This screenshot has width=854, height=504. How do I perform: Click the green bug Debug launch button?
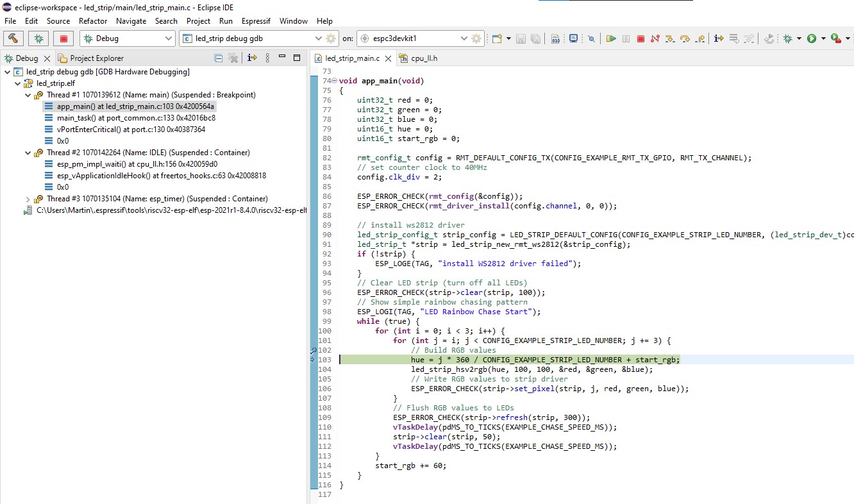(38, 38)
